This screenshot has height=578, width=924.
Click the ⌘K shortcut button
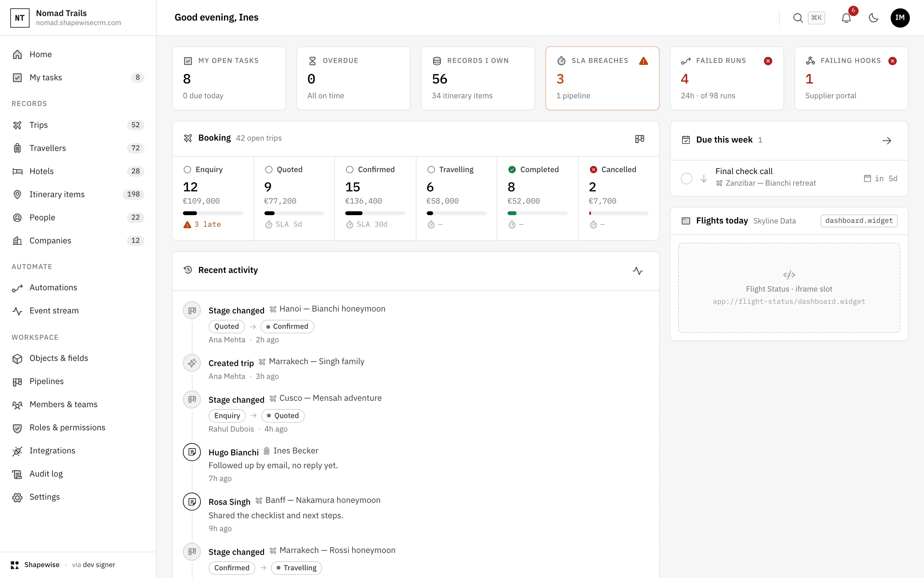816,18
